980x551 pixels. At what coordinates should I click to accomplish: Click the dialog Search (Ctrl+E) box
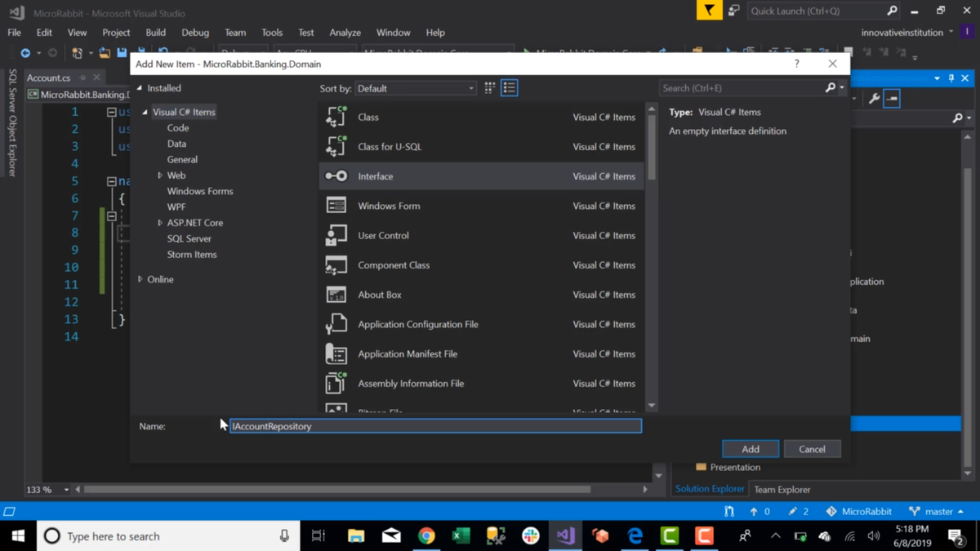741,88
